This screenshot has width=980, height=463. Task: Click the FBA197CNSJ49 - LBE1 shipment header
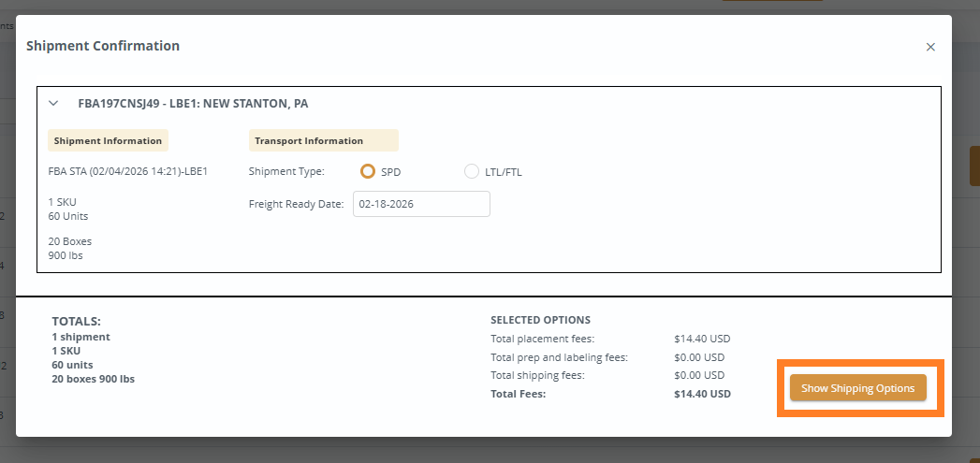click(193, 104)
